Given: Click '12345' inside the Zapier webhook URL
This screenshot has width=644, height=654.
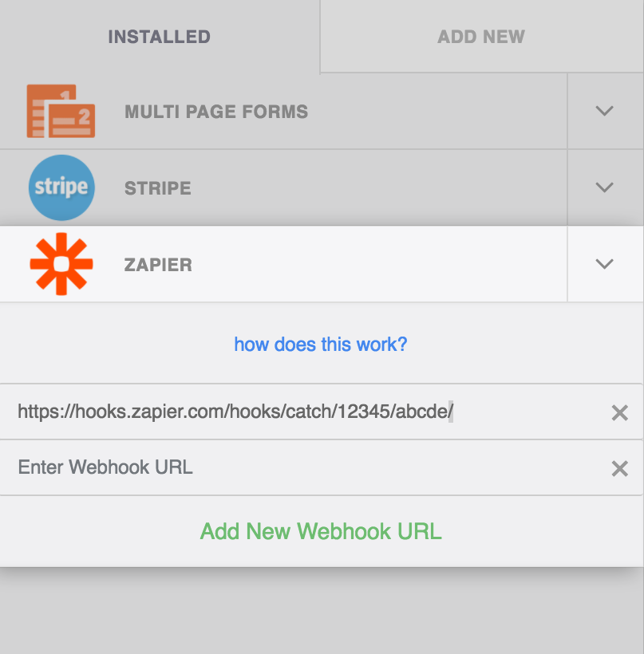Looking at the screenshot, I should 363,412.
